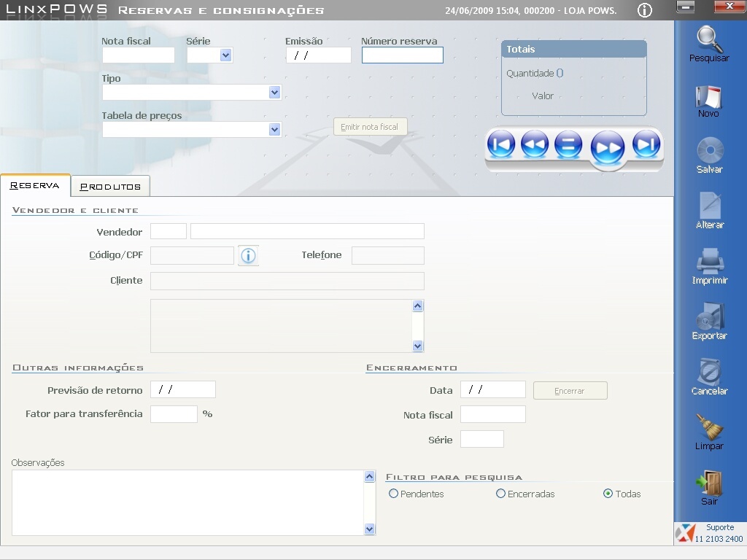Click the Cancelar icon
This screenshot has width=747, height=560.
(710, 371)
